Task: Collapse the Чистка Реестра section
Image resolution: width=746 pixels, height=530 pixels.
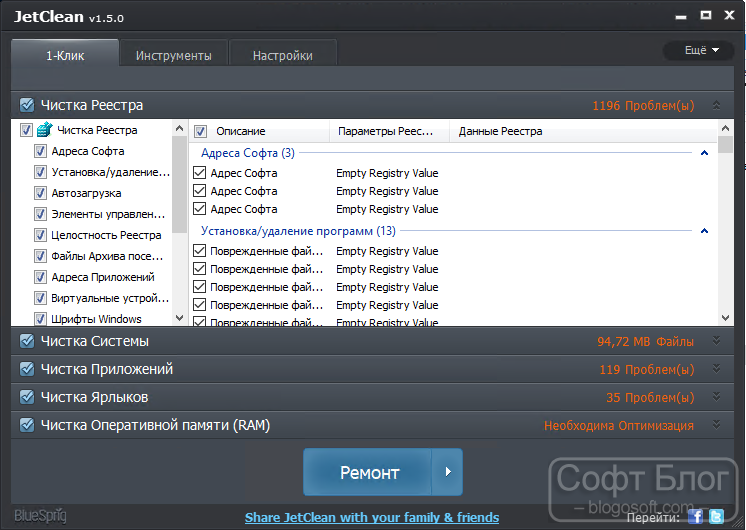Action: point(716,105)
